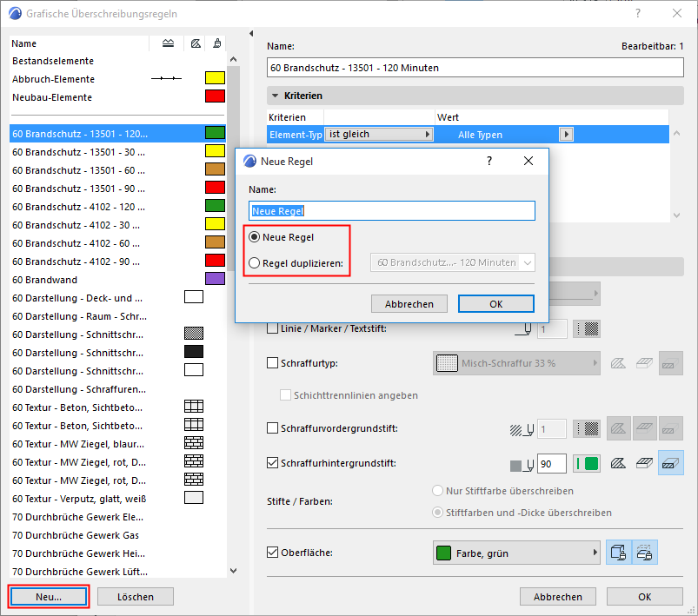Click the fill type column header icon
The width and height of the screenshot is (698, 616).
click(x=196, y=43)
